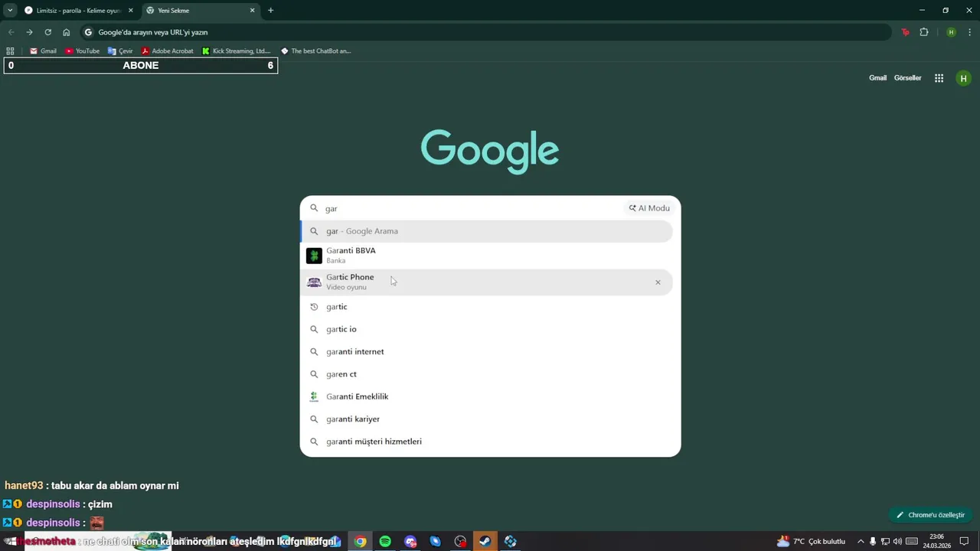
Task: Open the Chrome three-dot menu
Action: pos(970,32)
